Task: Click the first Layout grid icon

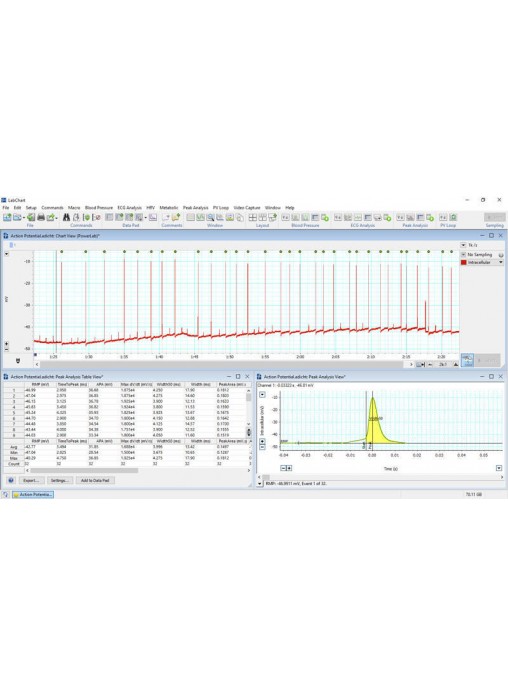Action: (x=252, y=217)
